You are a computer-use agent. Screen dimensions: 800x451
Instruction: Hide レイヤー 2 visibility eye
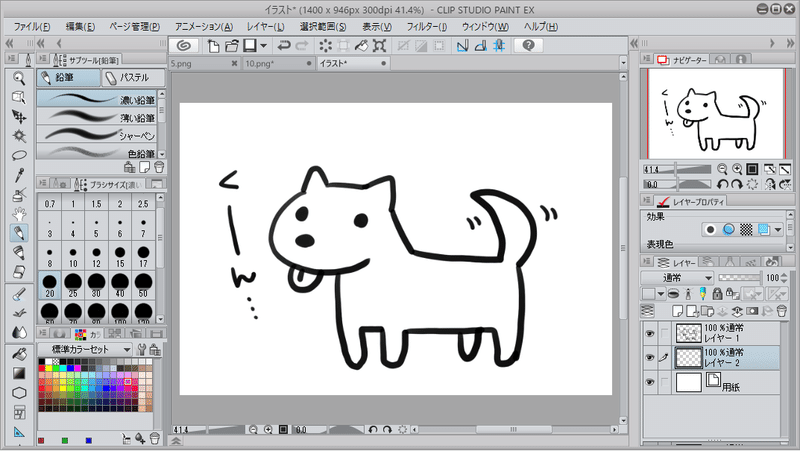click(x=649, y=358)
